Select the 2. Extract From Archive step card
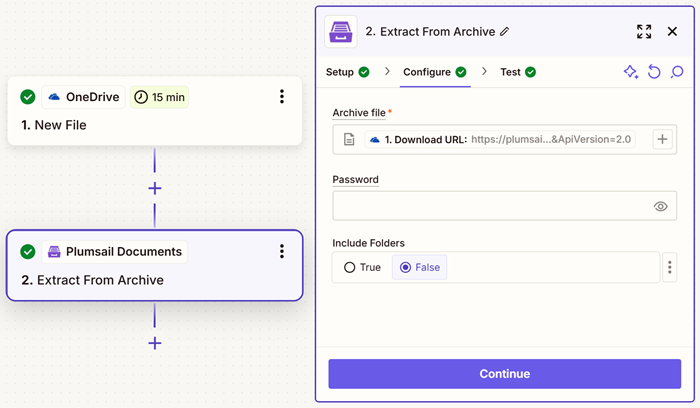This screenshot has height=408, width=700. pos(154,266)
